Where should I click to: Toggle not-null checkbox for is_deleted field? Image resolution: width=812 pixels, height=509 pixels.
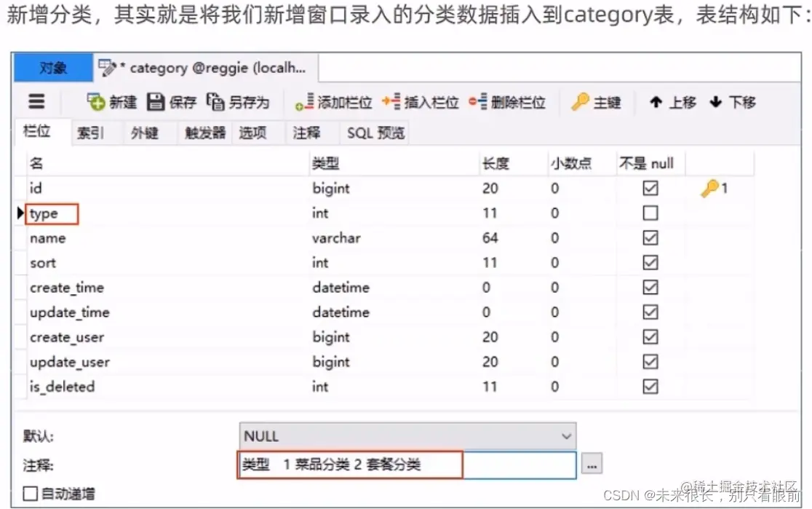pyautogui.click(x=650, y=387)
